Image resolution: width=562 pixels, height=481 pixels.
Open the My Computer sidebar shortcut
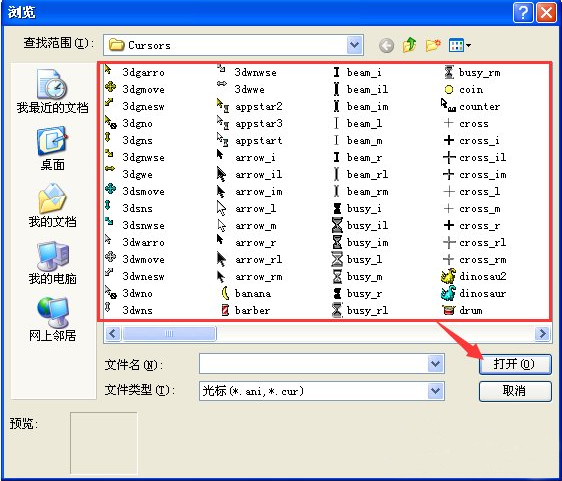[52, 263]
